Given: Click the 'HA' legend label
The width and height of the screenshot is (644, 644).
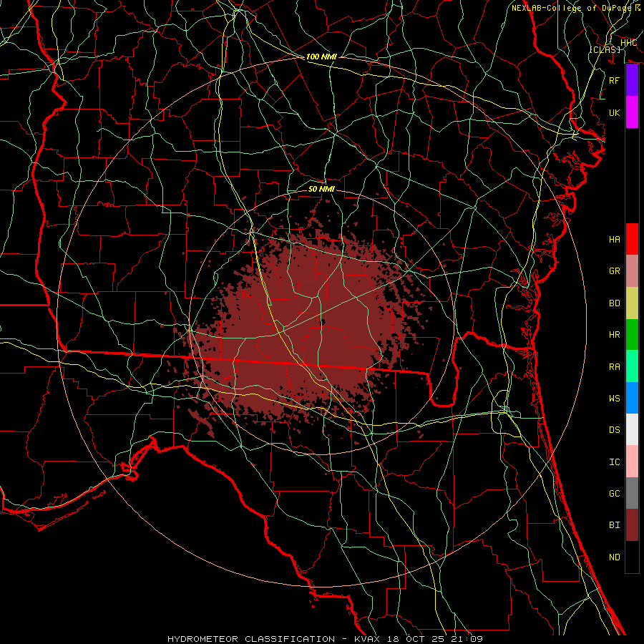Looking at the screenshot, I should (x=615, y=239).
